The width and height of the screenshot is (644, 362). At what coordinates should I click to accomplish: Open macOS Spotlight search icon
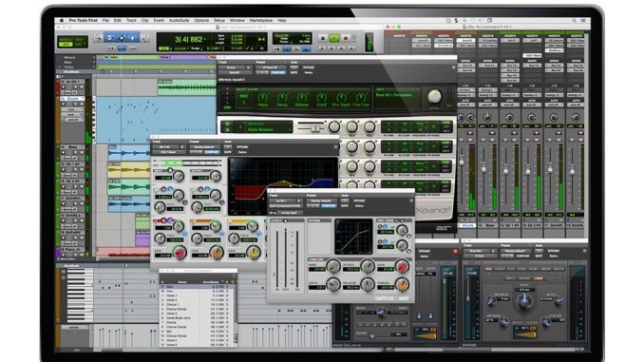(574, 20)
